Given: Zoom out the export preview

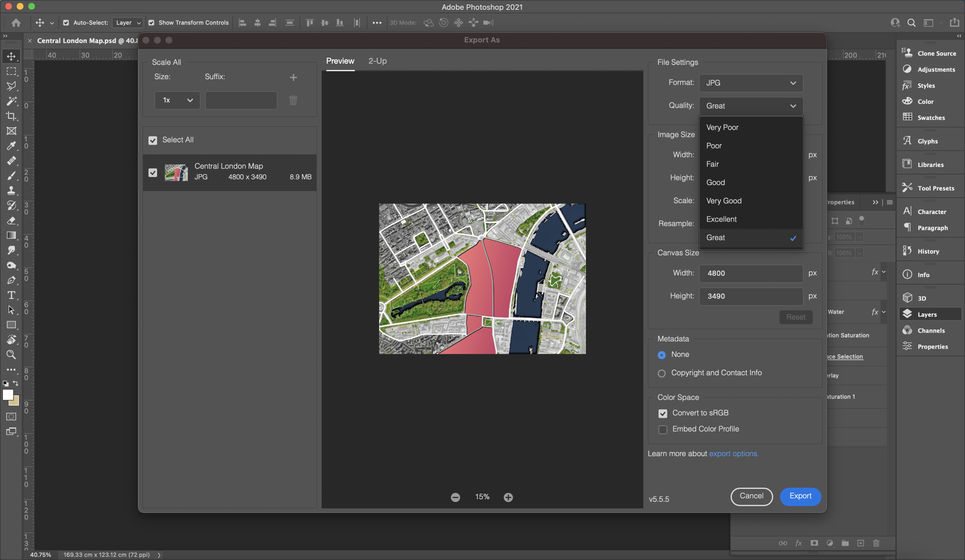Looking at the screenshot, I should [x=455, y=497].
